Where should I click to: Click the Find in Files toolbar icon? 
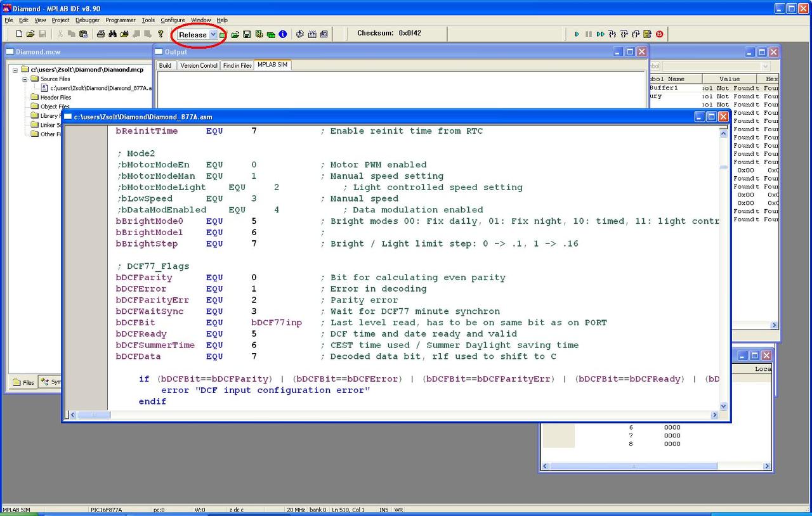pos(124,34)
